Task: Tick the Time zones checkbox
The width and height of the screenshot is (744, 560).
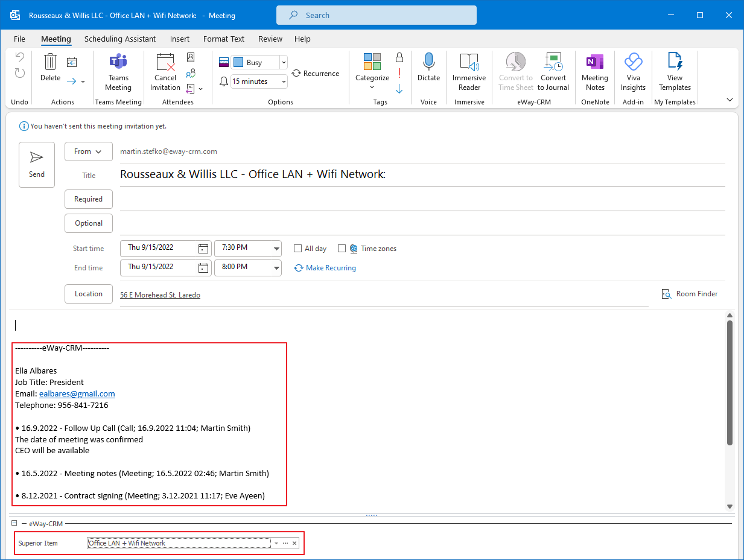Action: pos(342,249)
